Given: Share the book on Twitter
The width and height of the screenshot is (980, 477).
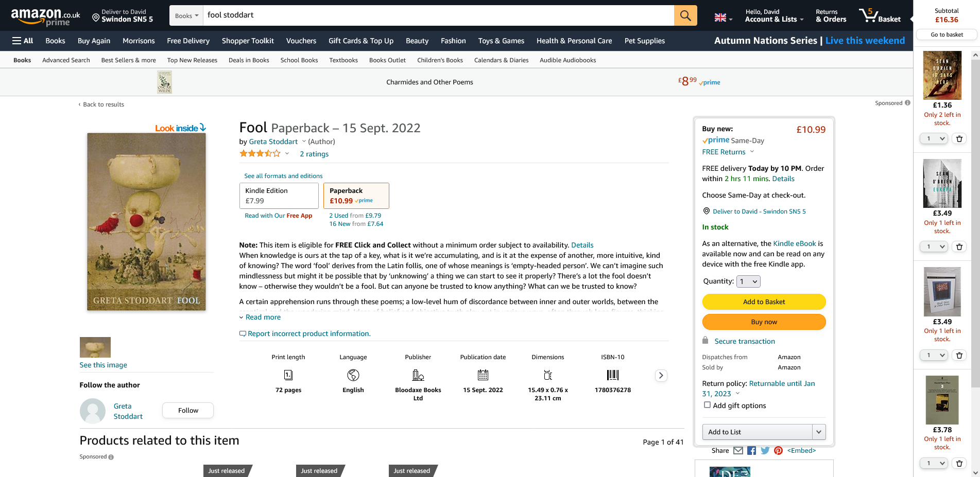Looking at the screenshot, I should 765,451.
